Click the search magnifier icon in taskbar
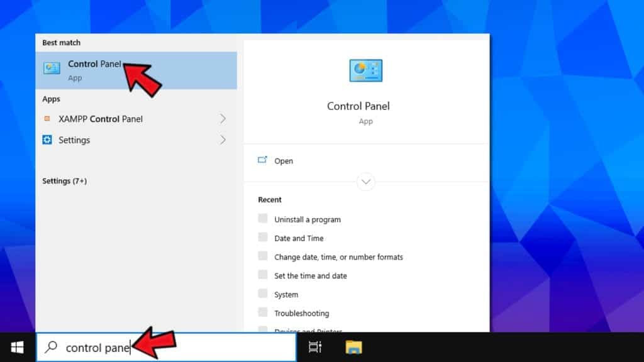Image resolution: width=644 pixels, height=362 pixels. tap(52, 347)
